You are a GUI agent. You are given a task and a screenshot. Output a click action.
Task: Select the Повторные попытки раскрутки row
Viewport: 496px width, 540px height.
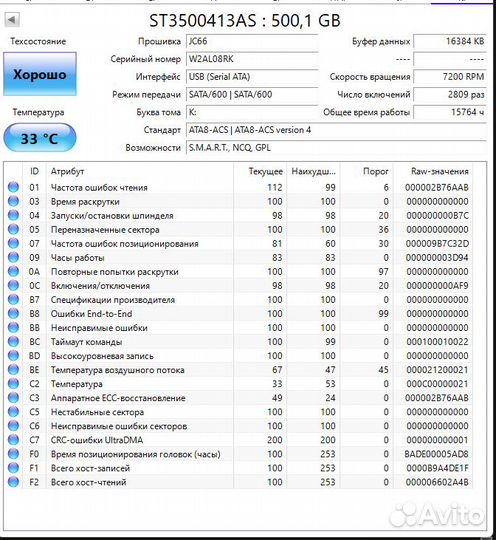coord(238,272)
